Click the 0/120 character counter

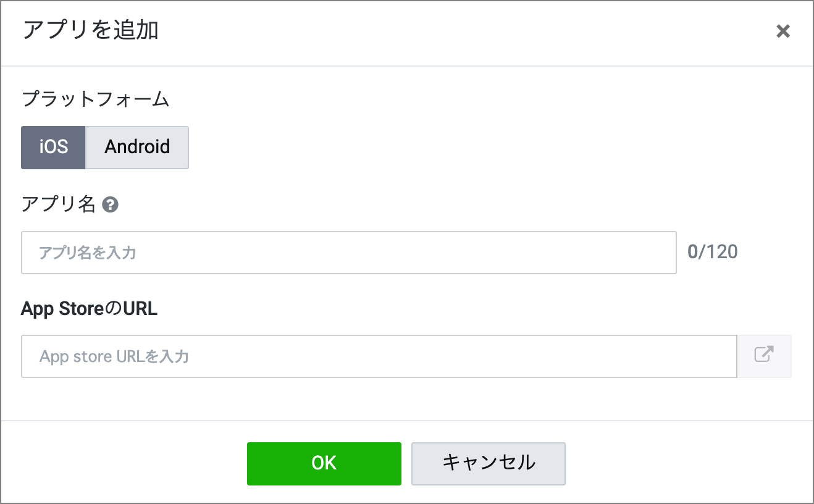pyautogui.click(x=713, y=252)
